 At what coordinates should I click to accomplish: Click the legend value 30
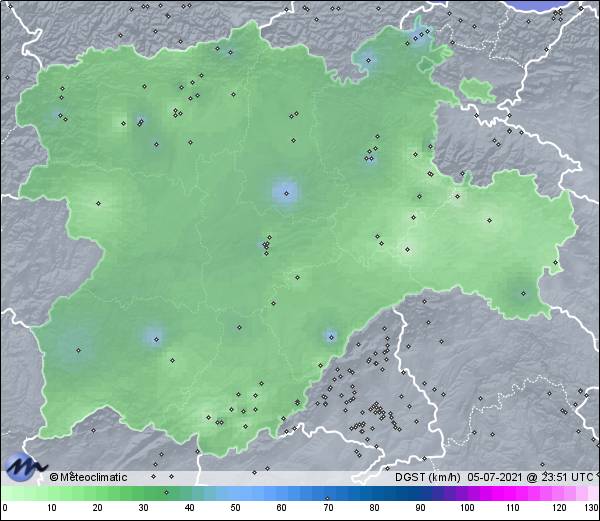click(x=143, y=508)
